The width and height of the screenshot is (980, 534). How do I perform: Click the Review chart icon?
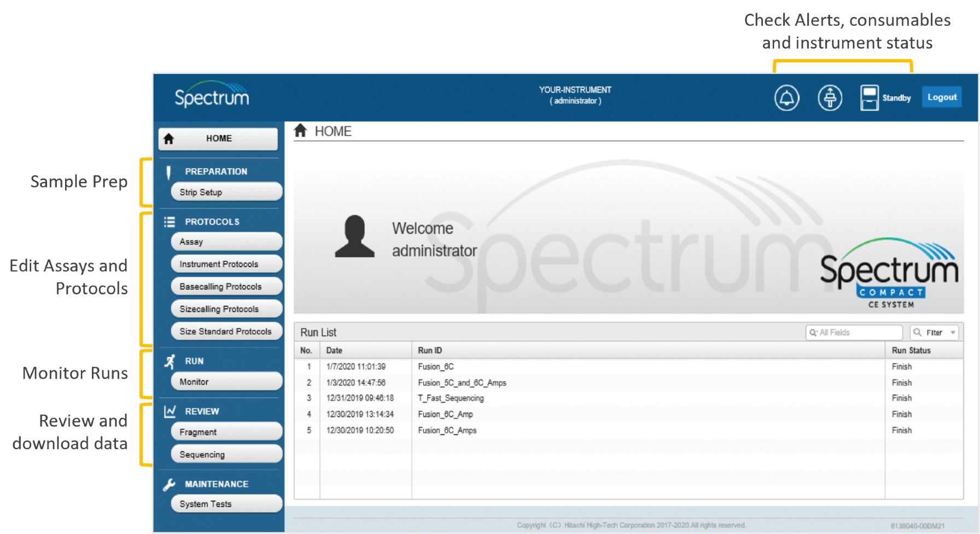tap(170, 411)
